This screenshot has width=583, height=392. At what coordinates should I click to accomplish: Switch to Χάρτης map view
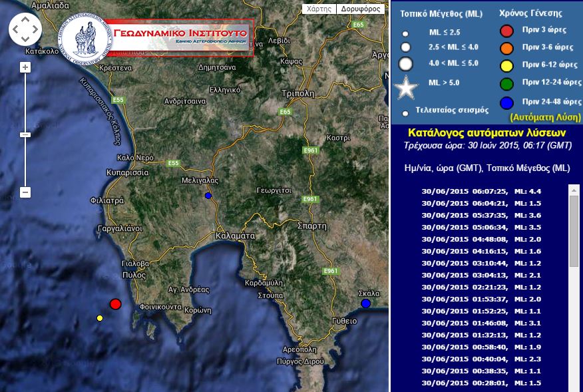click(318, 9)
